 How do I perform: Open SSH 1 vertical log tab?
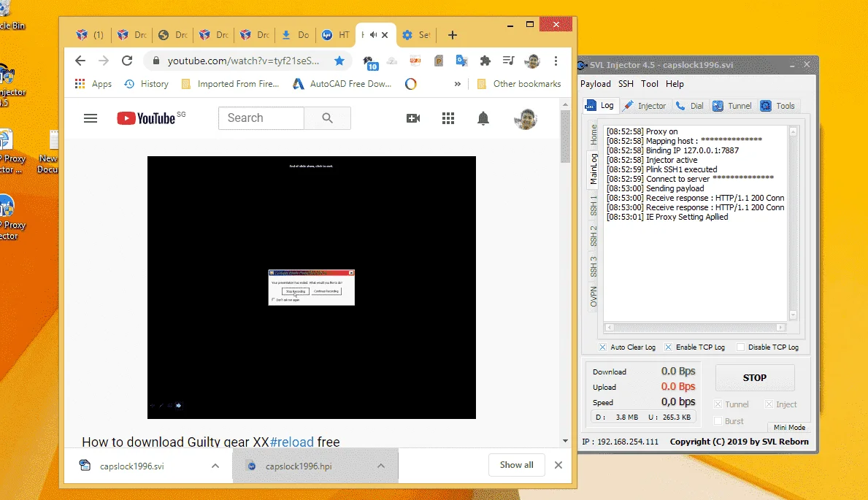(x=593, y=205)
